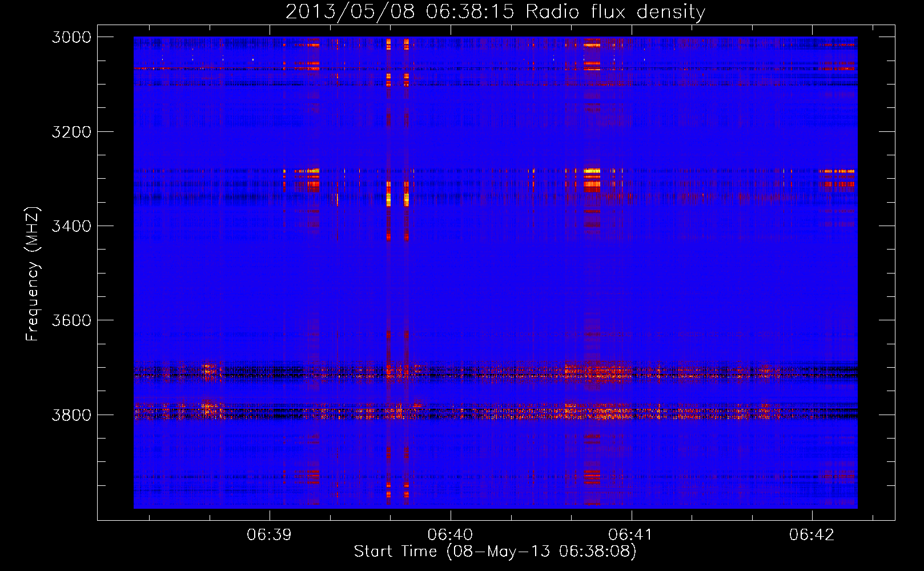Click the 3000 frequency tick label
This screenshot has height=571, width=924.
pos(71,37)
